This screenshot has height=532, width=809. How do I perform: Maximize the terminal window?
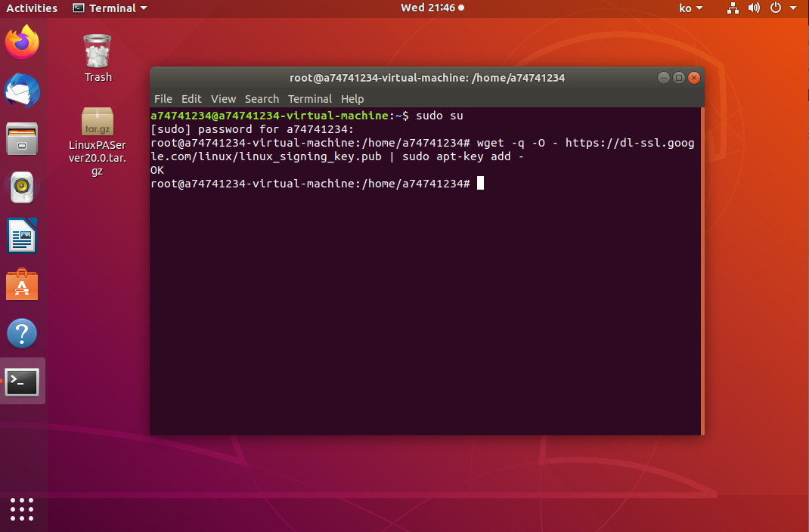pos(679,78)
